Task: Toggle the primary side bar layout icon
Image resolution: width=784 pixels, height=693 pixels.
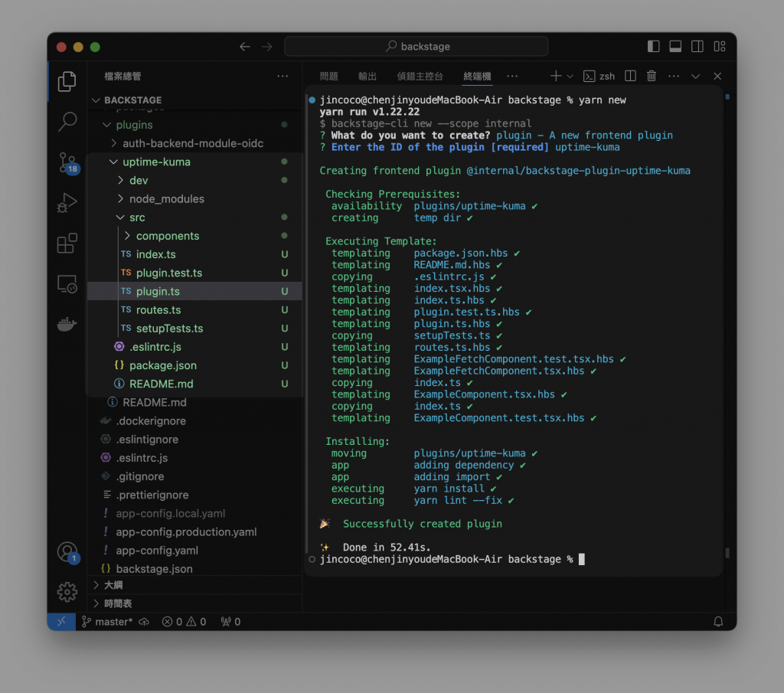Action: [654, 47]
